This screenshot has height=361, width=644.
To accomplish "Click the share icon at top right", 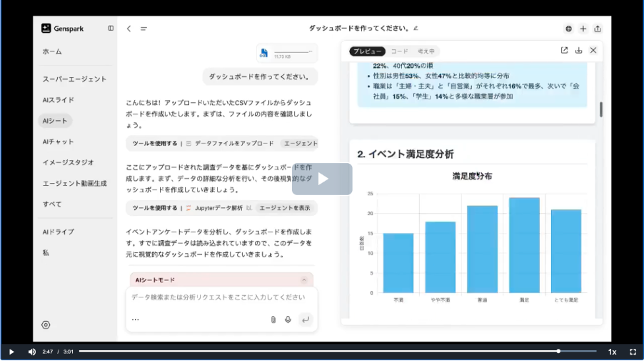I will 598,29.
